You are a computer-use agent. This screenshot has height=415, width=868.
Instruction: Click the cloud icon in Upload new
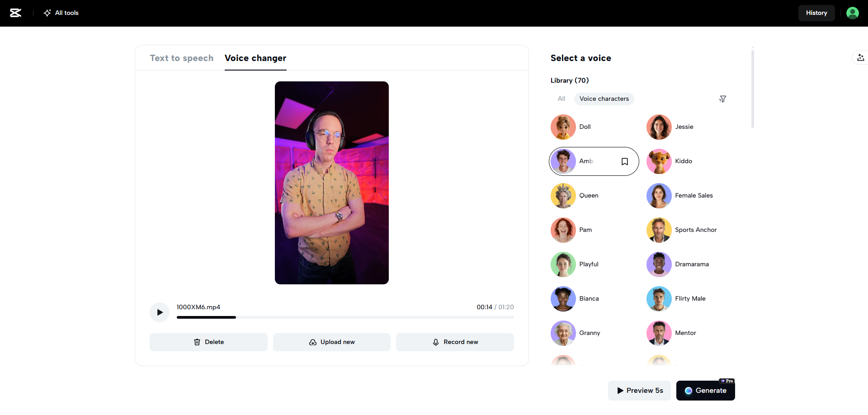coord(313,342)
